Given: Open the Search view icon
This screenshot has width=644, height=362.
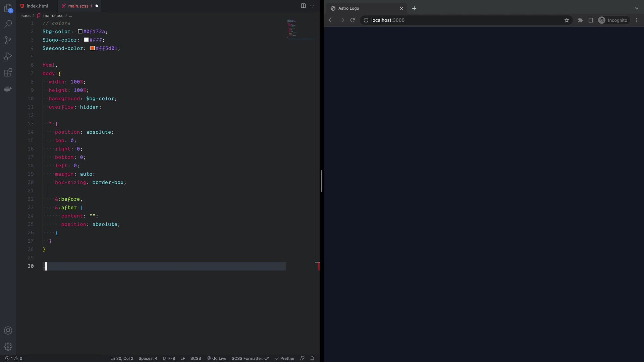Looking at the screenshot, I should [8, 24].
